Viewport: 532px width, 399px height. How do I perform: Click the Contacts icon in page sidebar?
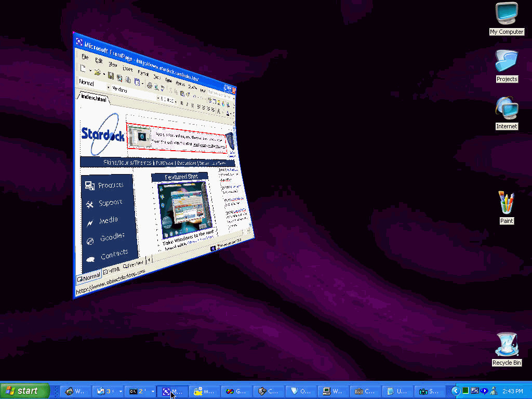(90, 260)
